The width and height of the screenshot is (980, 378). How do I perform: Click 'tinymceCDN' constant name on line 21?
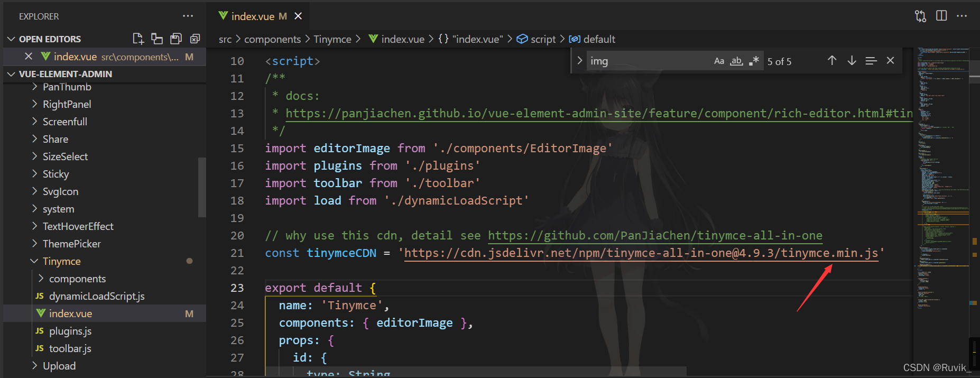point(341,253)
